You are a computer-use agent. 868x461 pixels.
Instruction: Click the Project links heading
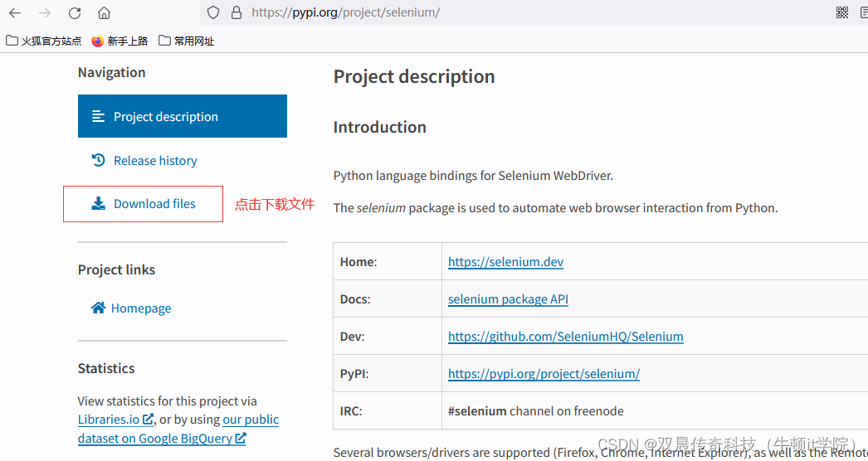click(x=116, y=269)
